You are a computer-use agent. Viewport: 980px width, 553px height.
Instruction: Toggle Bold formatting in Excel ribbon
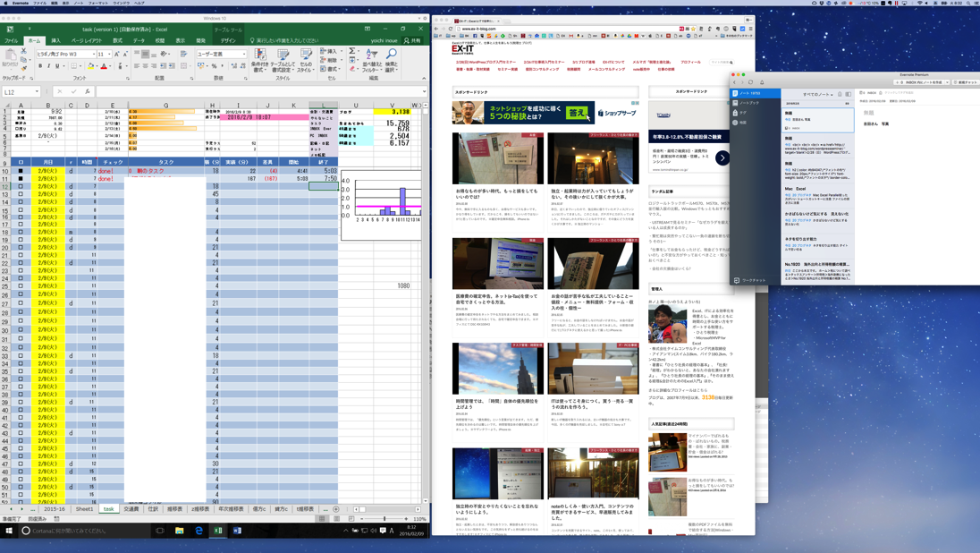coord(40,65)
